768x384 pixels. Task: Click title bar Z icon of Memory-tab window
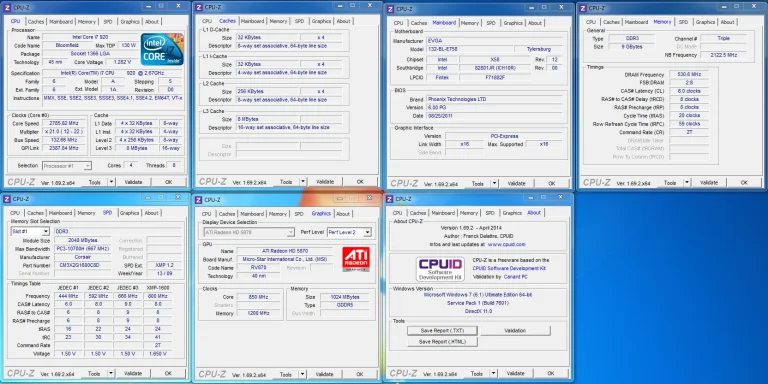point(582,8)
